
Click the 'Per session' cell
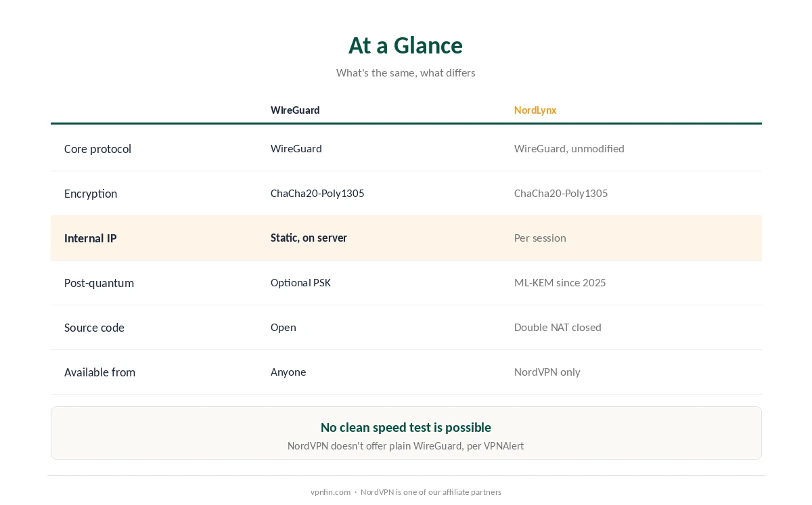(540, 238)
